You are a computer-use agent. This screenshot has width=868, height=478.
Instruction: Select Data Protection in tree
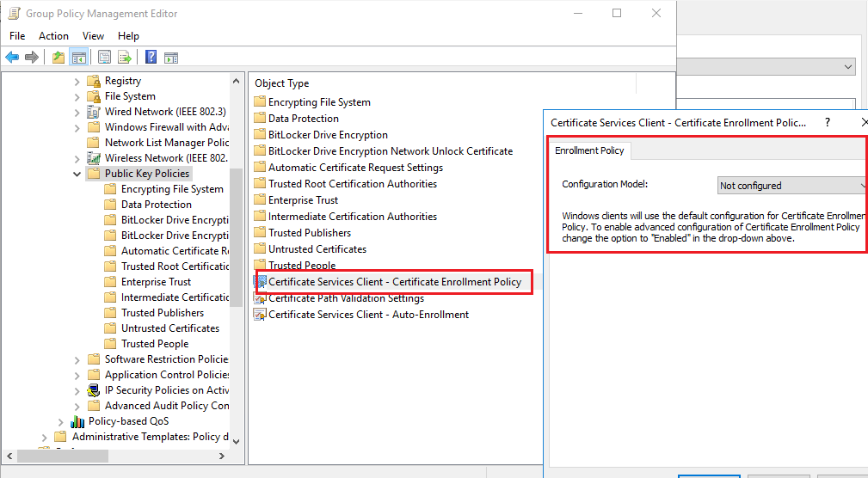156,205
